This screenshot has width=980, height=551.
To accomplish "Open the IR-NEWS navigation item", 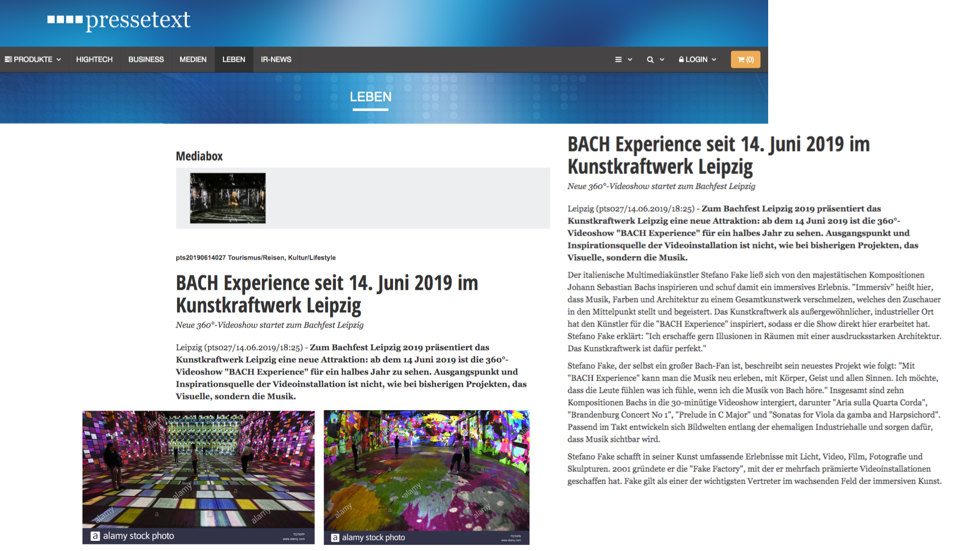I will coord(276,60).
